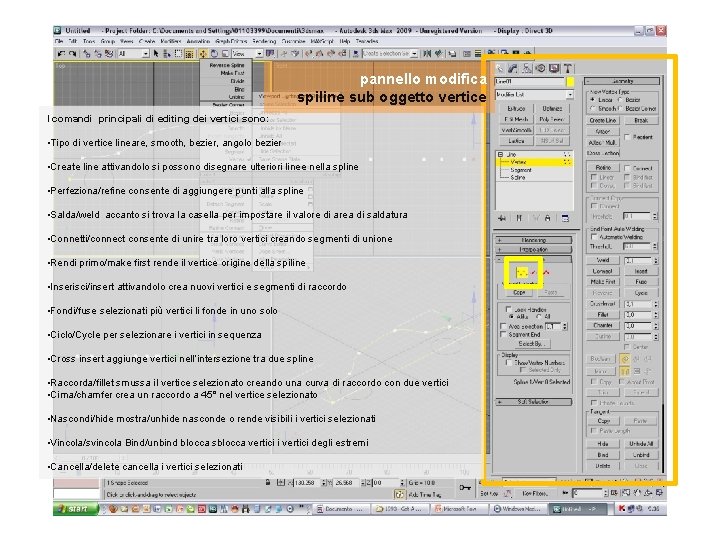The width and height of the screenshot is (720, 540).
Task: Click the Pin Stack icon below modifier stack
Action: click(x=502, y=218)
